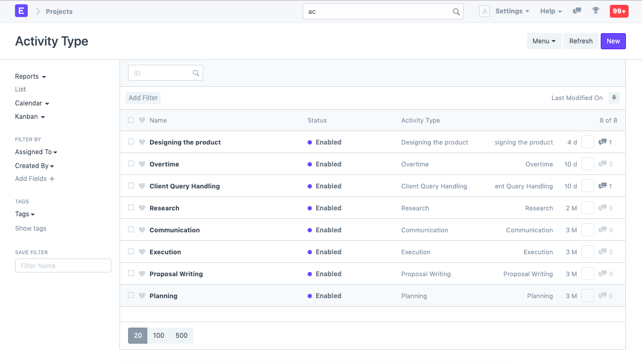Click the user avatar icon near Settings
This screenshot has height=364, width=642.
coord(484,11)
